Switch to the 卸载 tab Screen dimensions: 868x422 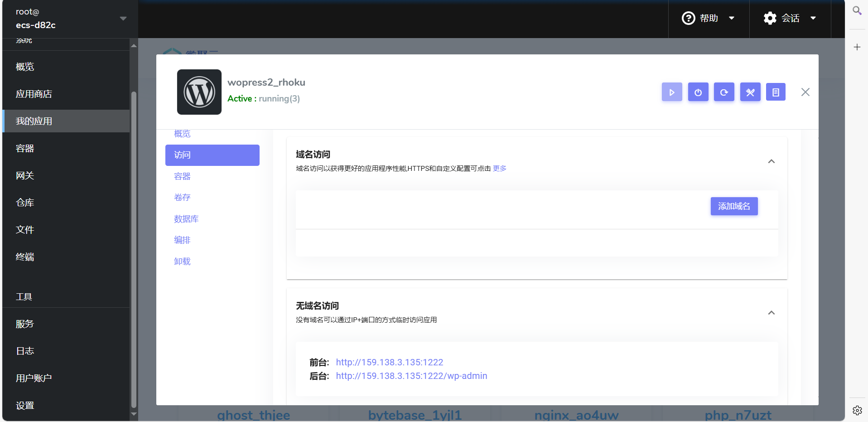(182, 262)
